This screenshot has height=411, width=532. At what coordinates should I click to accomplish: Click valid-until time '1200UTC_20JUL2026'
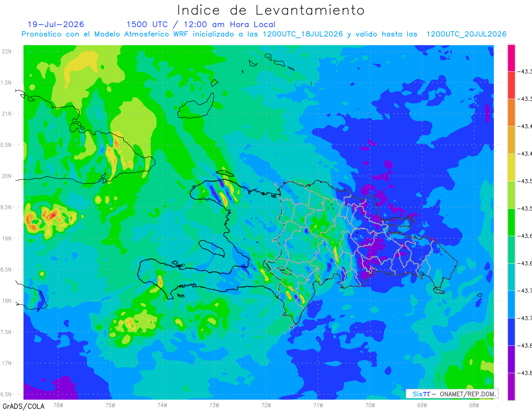click(466, 34)
